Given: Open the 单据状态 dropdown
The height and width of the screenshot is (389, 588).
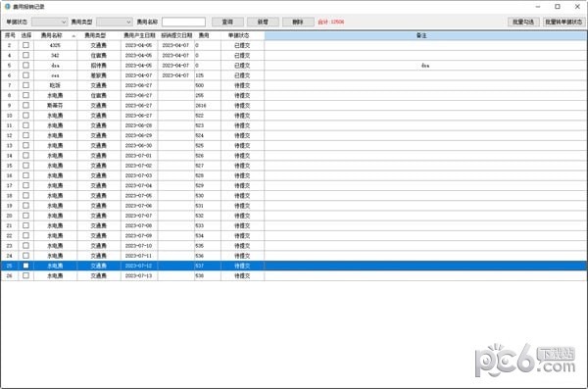Looking at the screenshot, I should click(x=50, y=23).
